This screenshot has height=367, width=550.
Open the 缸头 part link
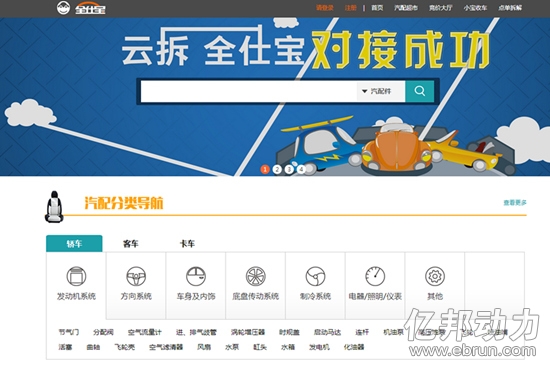[x=260, y=347]
